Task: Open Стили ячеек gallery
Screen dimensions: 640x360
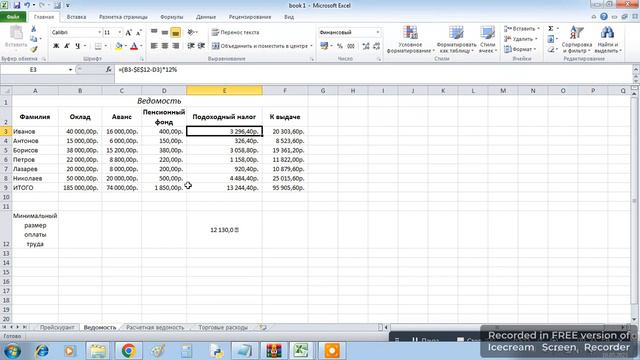Action: pos(487,39)
